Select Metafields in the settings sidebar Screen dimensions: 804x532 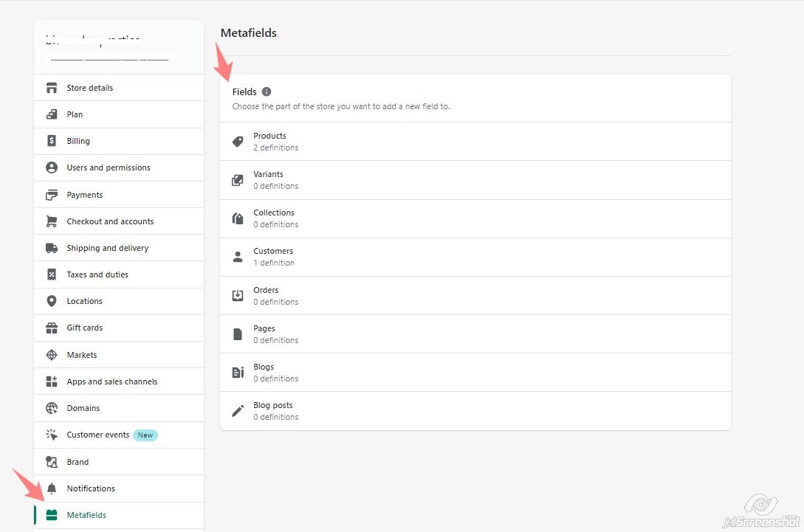click(86, 515)
